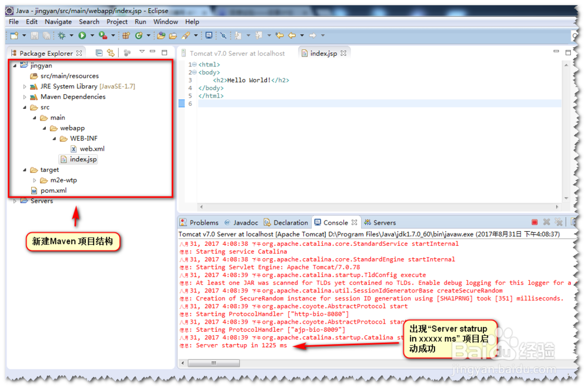Collapse the WEB-INF folder
Image resolution: width=588 pixels, height=390 pixels.
(x=54, y=139)
